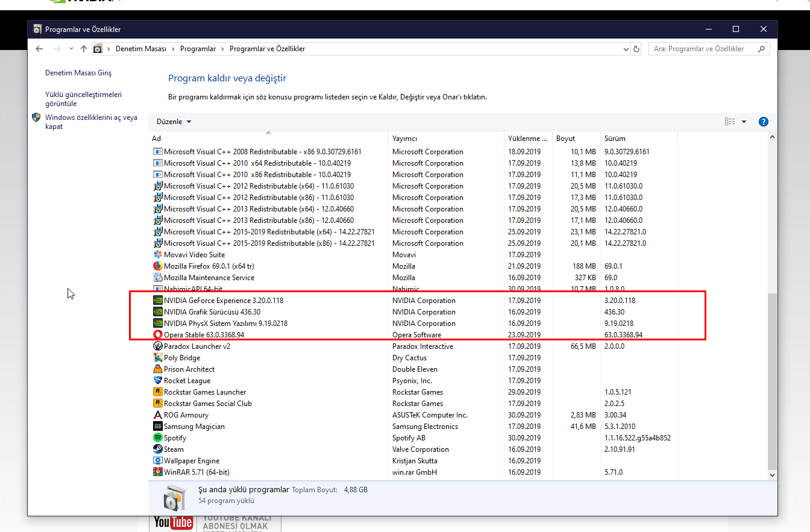Click the Steam icon in the list
Screen dimensions: 810x532
(x=158, y=449)
